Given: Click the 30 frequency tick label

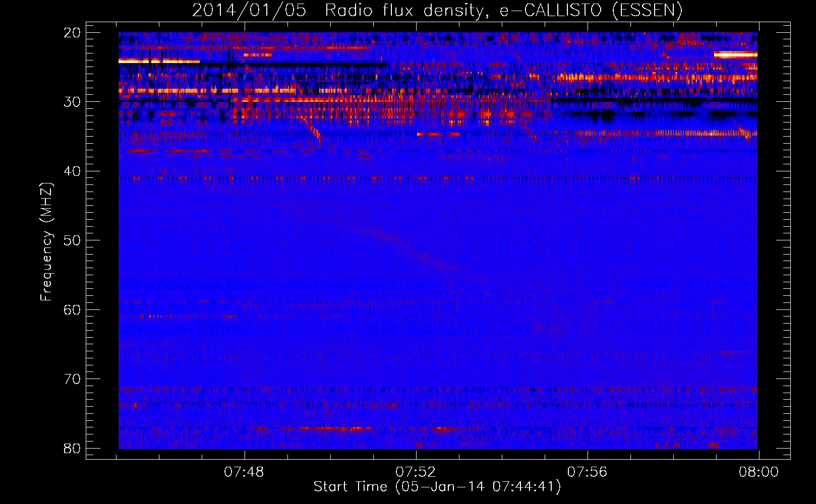Looking at the screenshot, I should (x=73, y=102).
